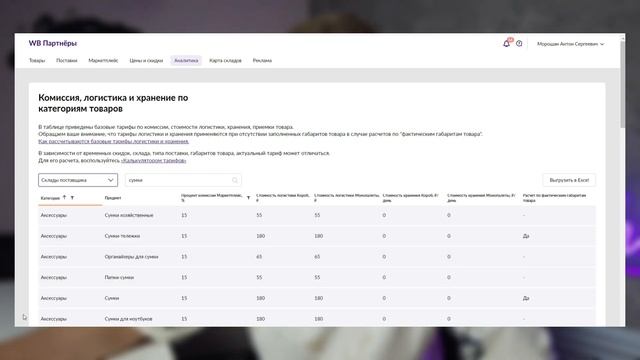
Task: Click the WB Партнёры logo
Action: click(53, 43)
